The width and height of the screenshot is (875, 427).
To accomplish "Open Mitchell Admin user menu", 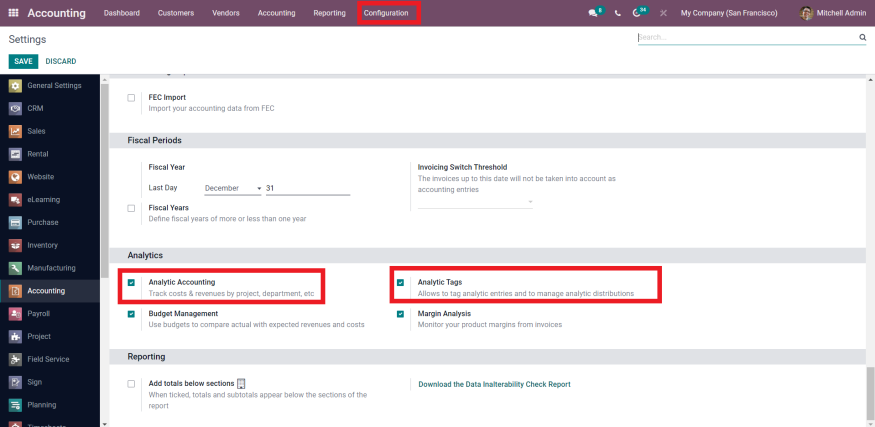I will pyautogui.click(x=833, y=13).
